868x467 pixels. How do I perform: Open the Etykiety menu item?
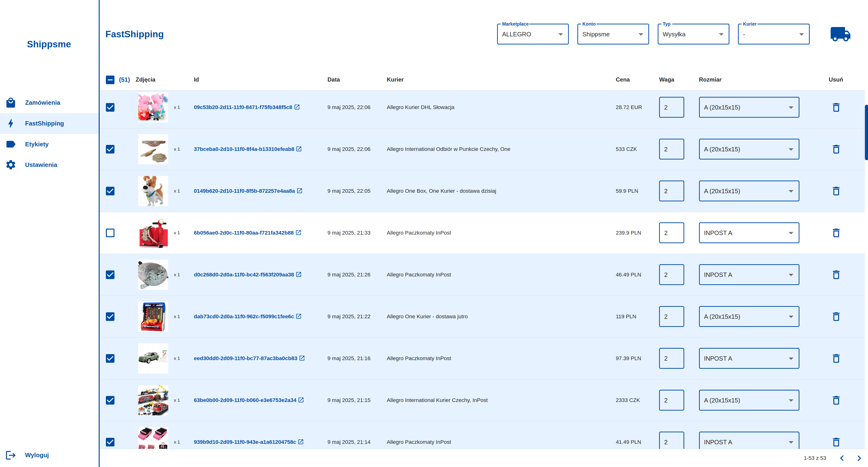(49, 144)
